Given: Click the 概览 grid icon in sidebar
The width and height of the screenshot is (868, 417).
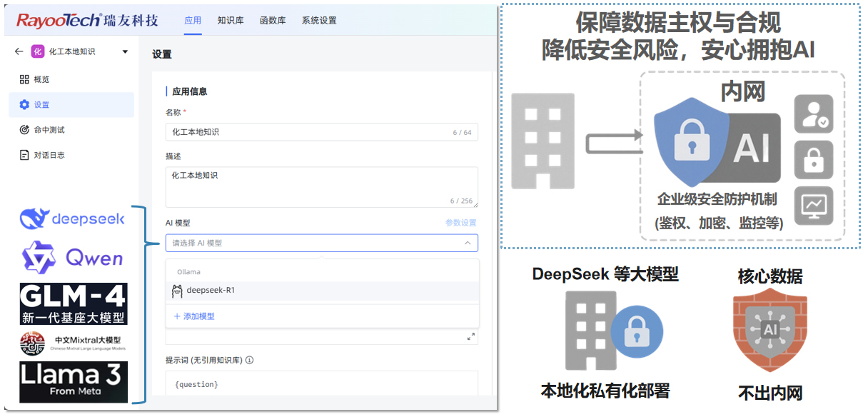Looking at the screenshot, I should [24, 79].
